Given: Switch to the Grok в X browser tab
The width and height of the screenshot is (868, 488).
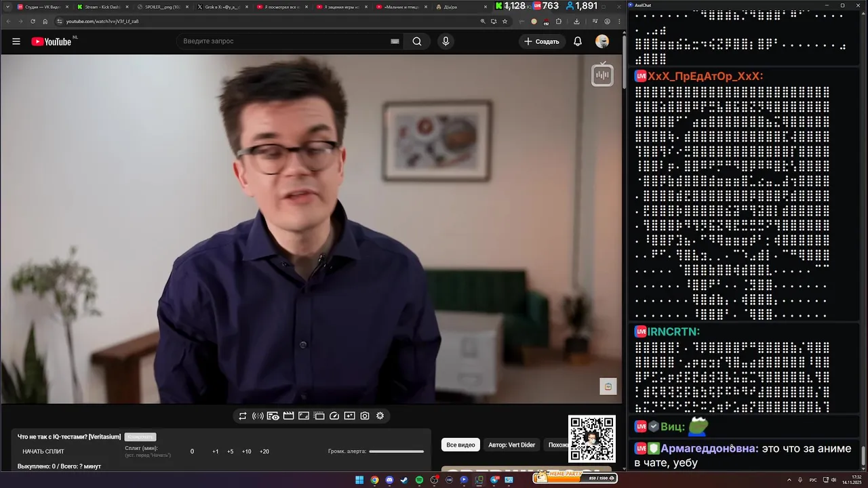Looking at the screenshot, I should [x=221, y=7].
